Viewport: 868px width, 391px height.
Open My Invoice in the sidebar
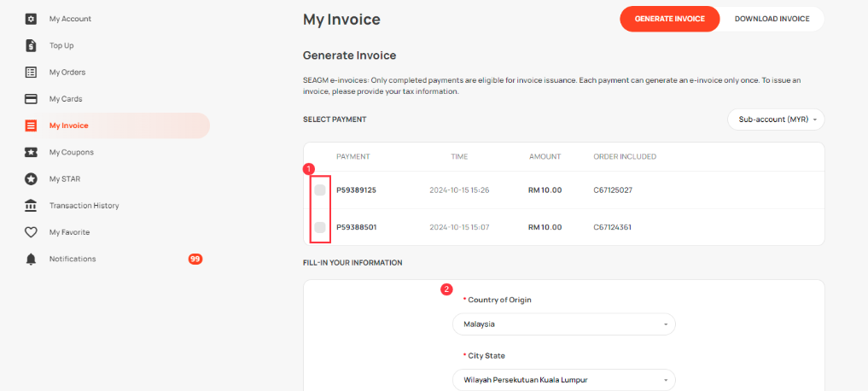pos(68,125)
